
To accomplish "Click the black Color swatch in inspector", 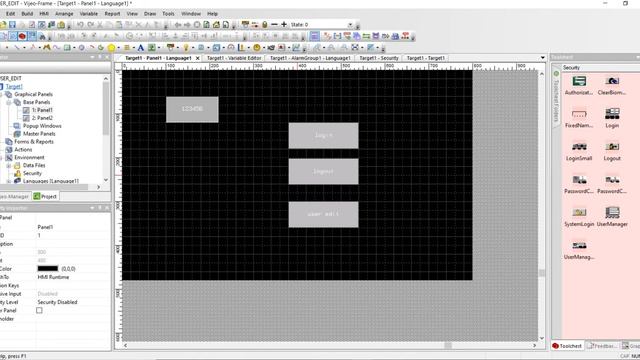I will (48, 269).
